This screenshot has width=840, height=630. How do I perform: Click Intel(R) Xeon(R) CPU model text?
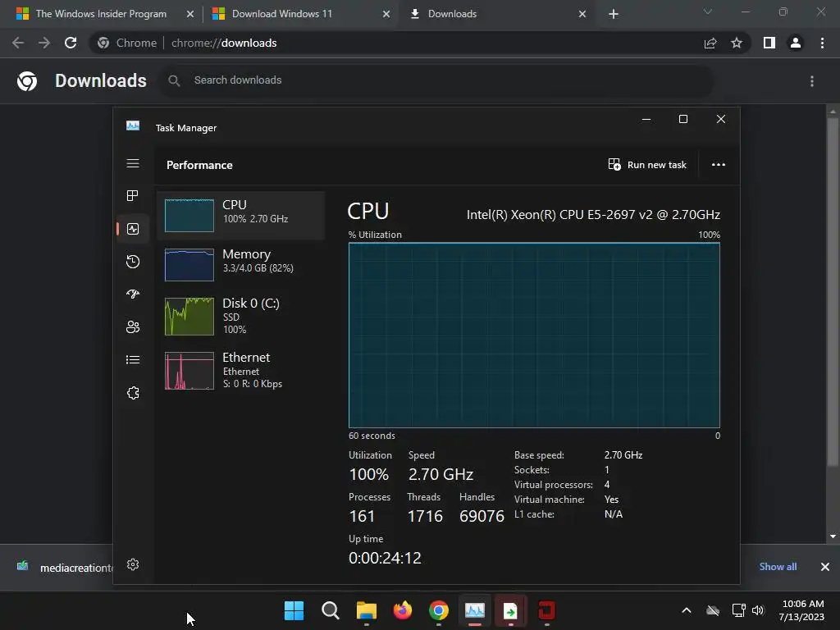tap(593, 215)
